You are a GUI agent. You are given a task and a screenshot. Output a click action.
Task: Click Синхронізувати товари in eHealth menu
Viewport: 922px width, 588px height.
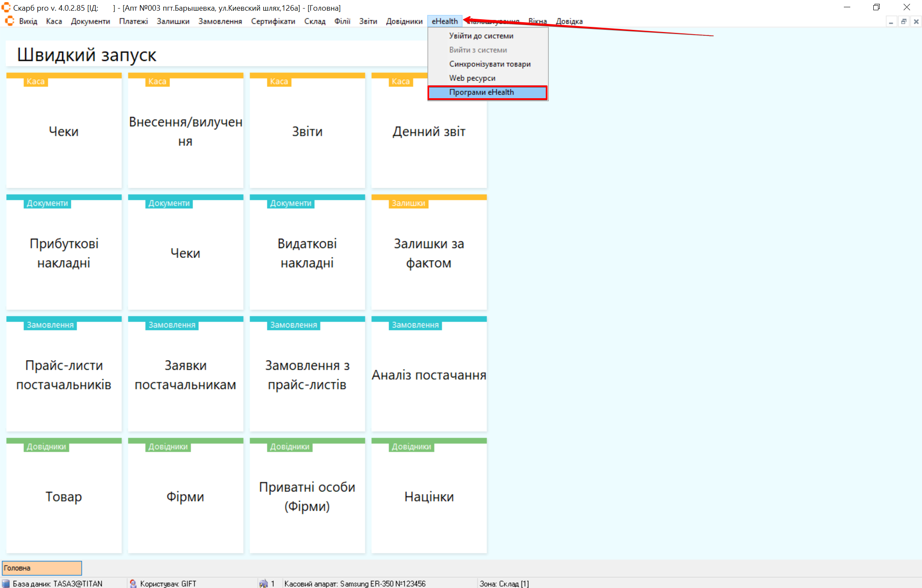tap(489, 64)
